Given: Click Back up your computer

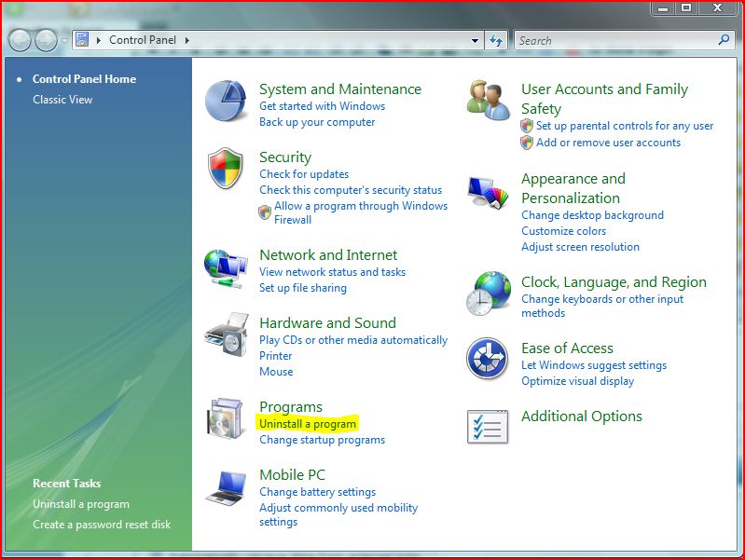Looking at the screenshot, I should point(317,122).
